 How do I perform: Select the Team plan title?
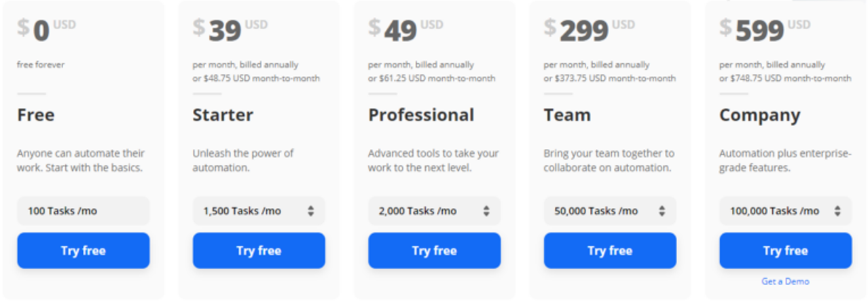[x=567, y=115]
